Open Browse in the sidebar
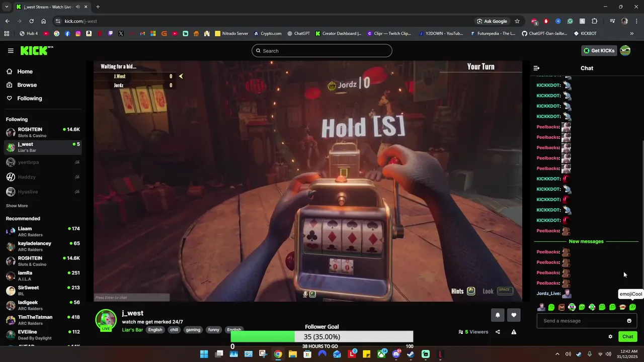Image resolution: width=644 pixels, height=362 pixels. click(x=21, y=85)
